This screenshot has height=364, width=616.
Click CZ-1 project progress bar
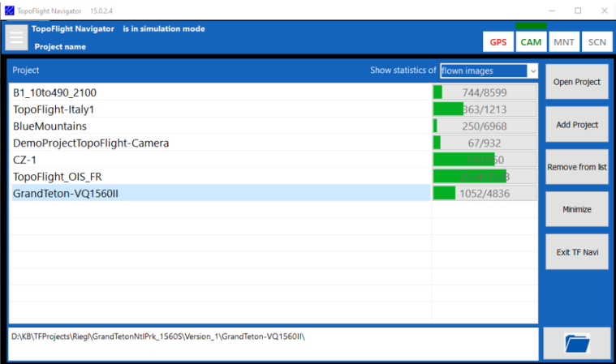485,160
